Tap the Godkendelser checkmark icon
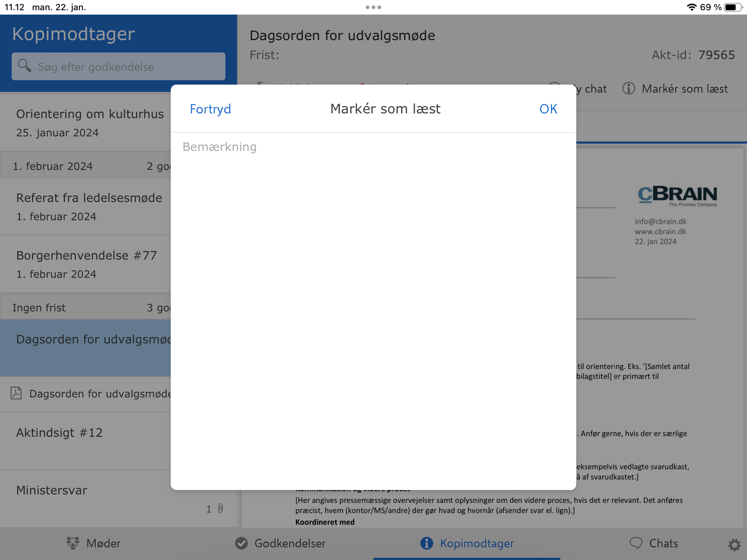 (241, 543)
